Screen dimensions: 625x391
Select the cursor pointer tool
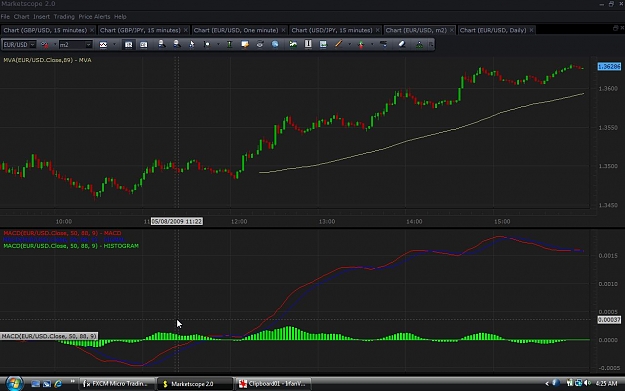pyautogui.click(x=192, y=45)
